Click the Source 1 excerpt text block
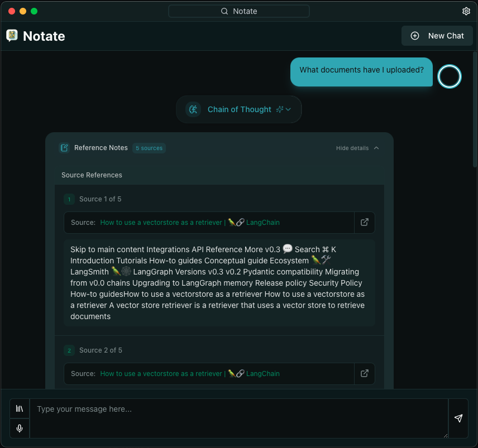Image resolution: width=478 pixels, height=448 pixels. tap(219, 283)
